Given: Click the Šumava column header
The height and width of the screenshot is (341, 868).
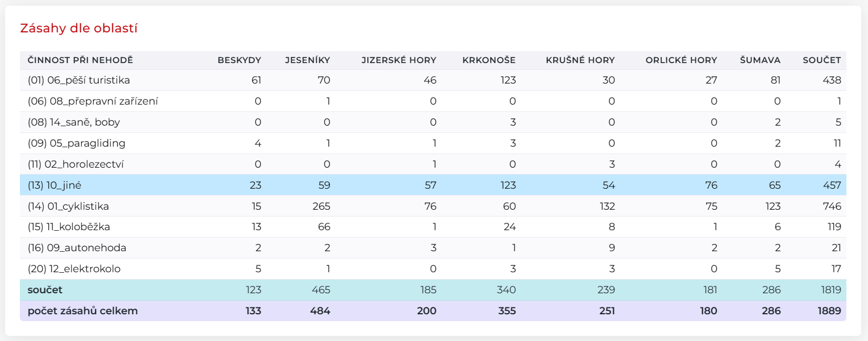Looking at the screenshot, I should (x=760, y=60).
